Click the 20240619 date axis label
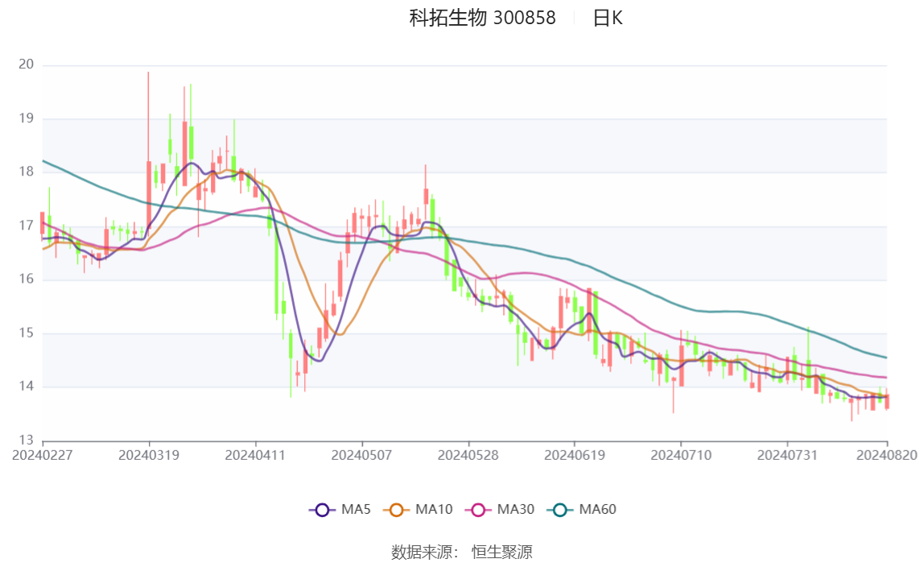 (x=575, y=456)
